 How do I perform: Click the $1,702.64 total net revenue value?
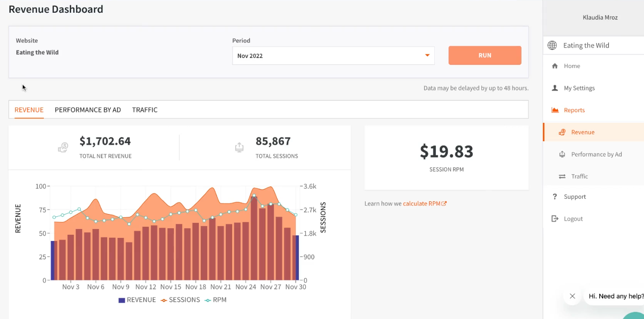(105, 141)
